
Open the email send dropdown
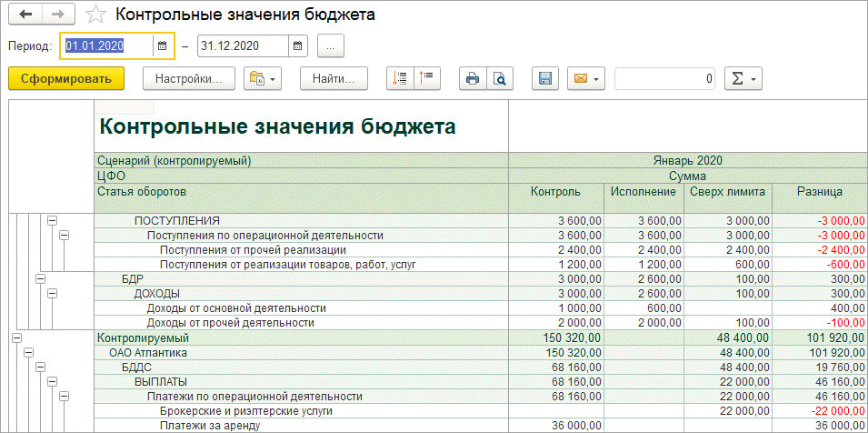click(x=585, y=79)
